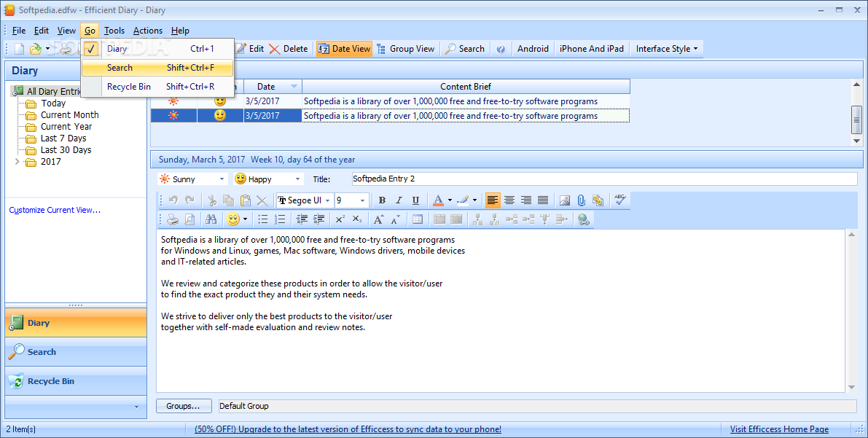Click the increase indent icon

pyautogui.click(x=319, y=219)
